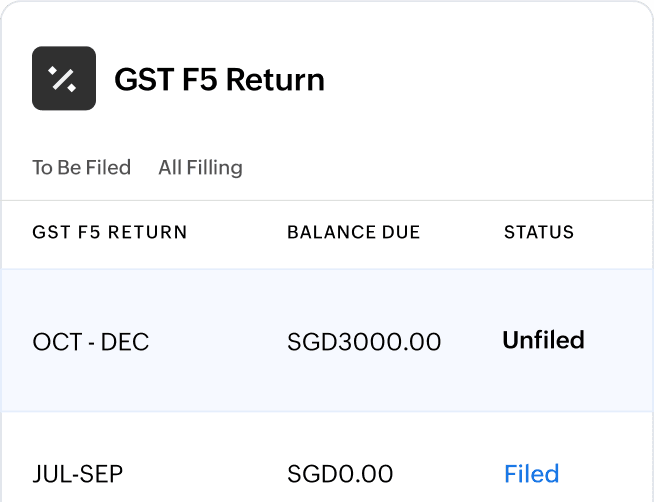This screenshot has height=502, width=654.
Task: Switch to the To Be Filed tab
Action: click(x=81, y=167)
